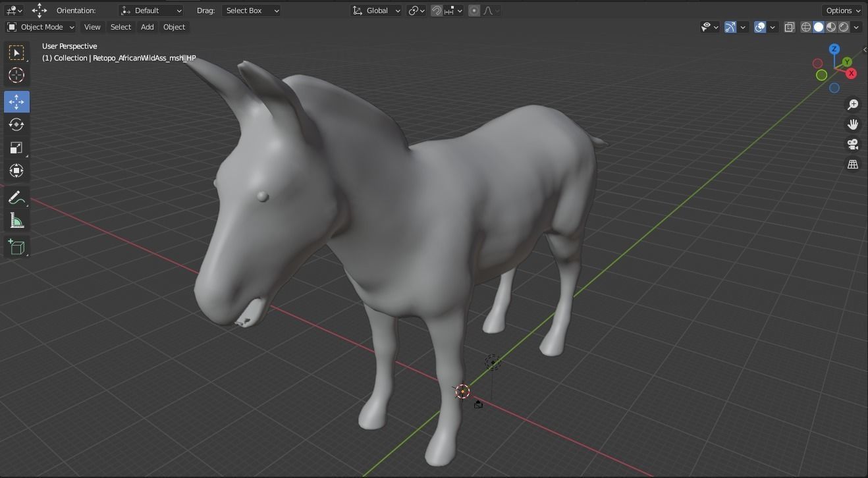Open the snapping options dropdown

453,11
